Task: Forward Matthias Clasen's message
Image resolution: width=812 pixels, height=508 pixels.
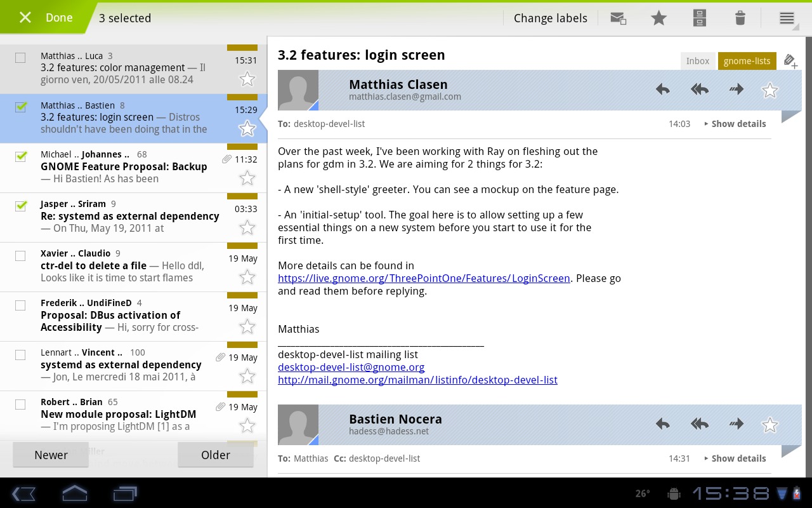Action: click(736, 90)
